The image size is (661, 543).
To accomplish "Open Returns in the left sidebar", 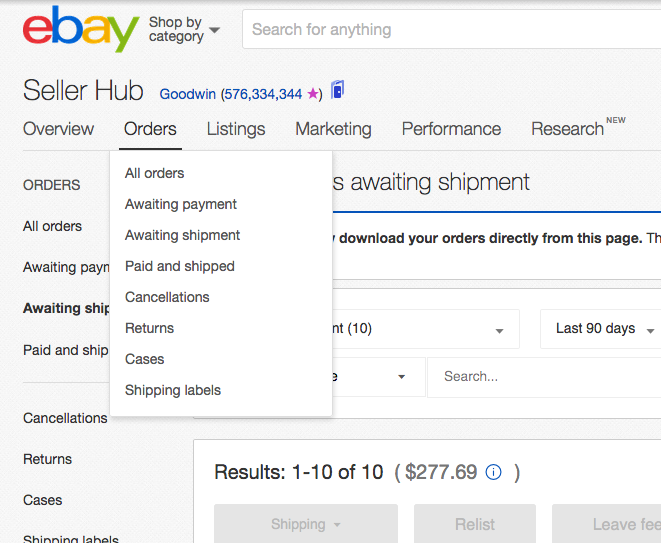I will pyautogui.click(x=48, y=459).
